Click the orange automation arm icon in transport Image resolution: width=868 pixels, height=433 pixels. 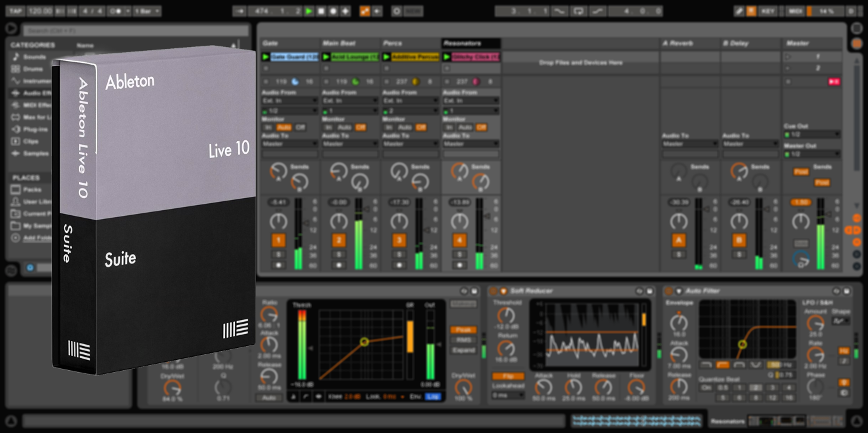point(365,11)
